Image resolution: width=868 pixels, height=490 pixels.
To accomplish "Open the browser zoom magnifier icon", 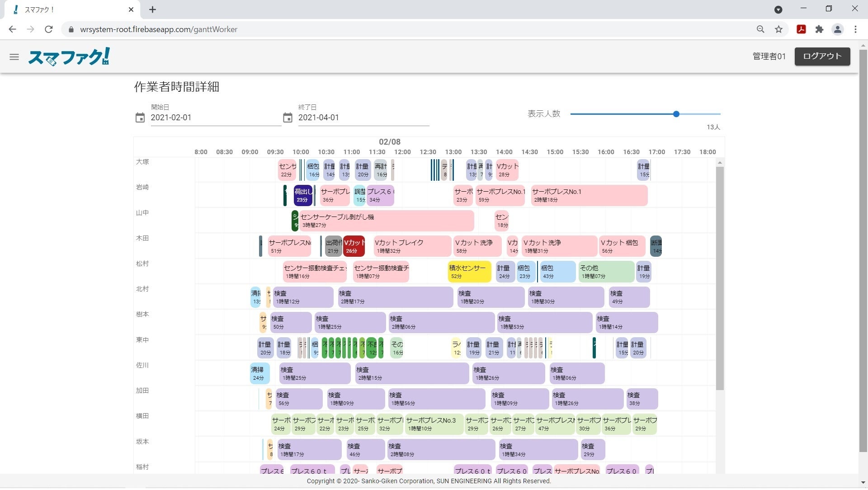I will [x=760, y=29].
